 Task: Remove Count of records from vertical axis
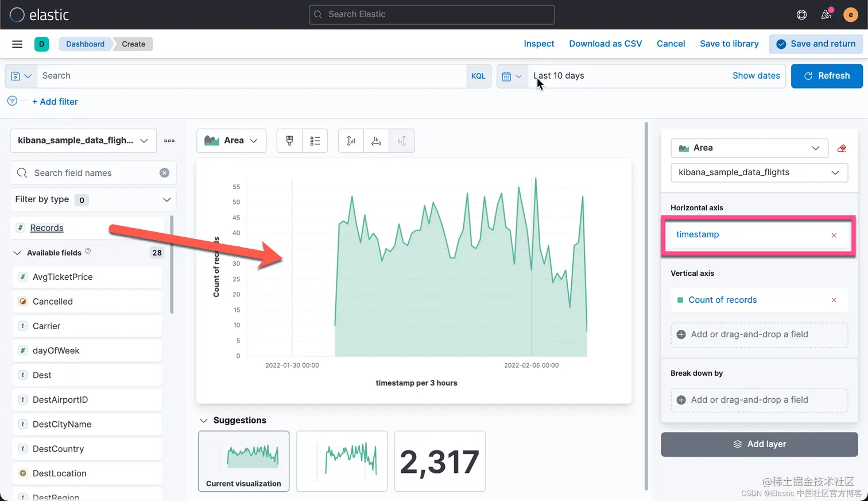[834, 300]
